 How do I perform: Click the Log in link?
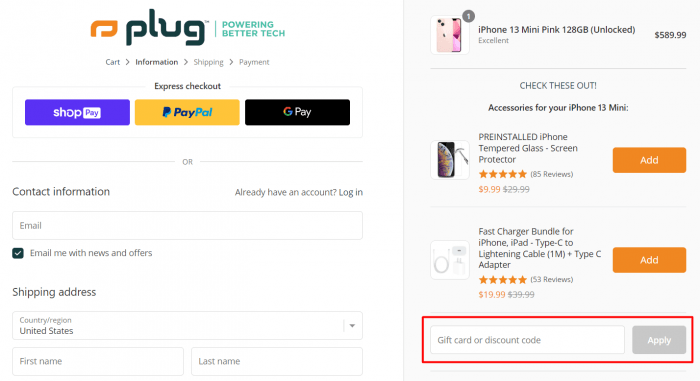coord(350,192)
